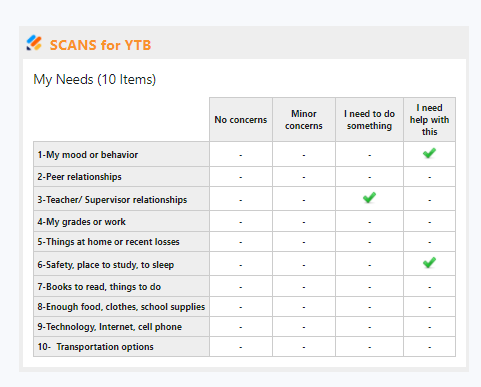Select the 10- Transportation options row label
This screenshot has height=387, width=481.
click(x=95, y=347)
